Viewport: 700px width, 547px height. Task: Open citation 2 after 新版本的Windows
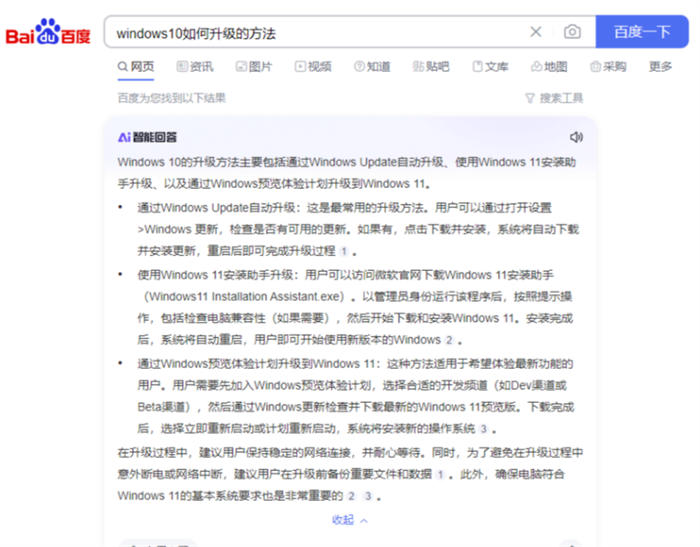click(x=449, y=340)
